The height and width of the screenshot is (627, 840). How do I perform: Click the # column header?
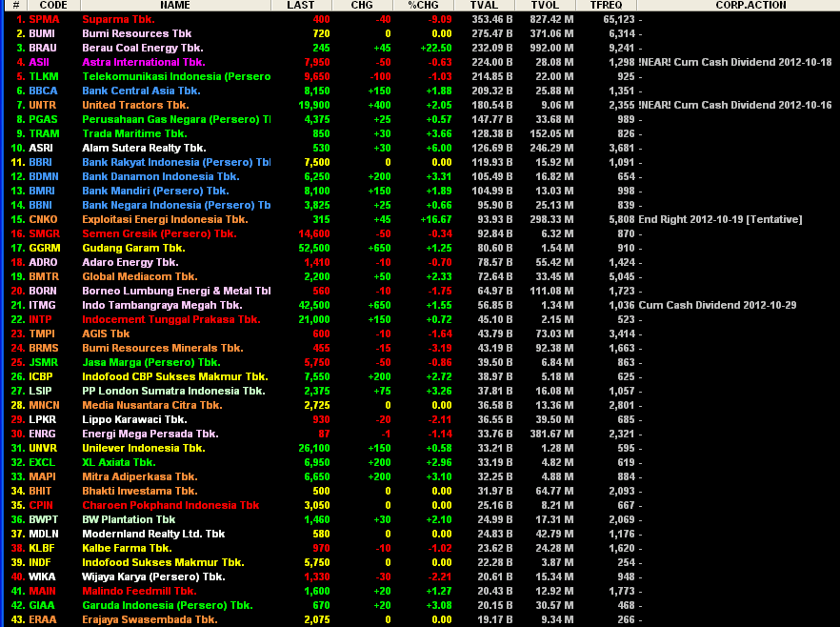(x=16, y=5)
